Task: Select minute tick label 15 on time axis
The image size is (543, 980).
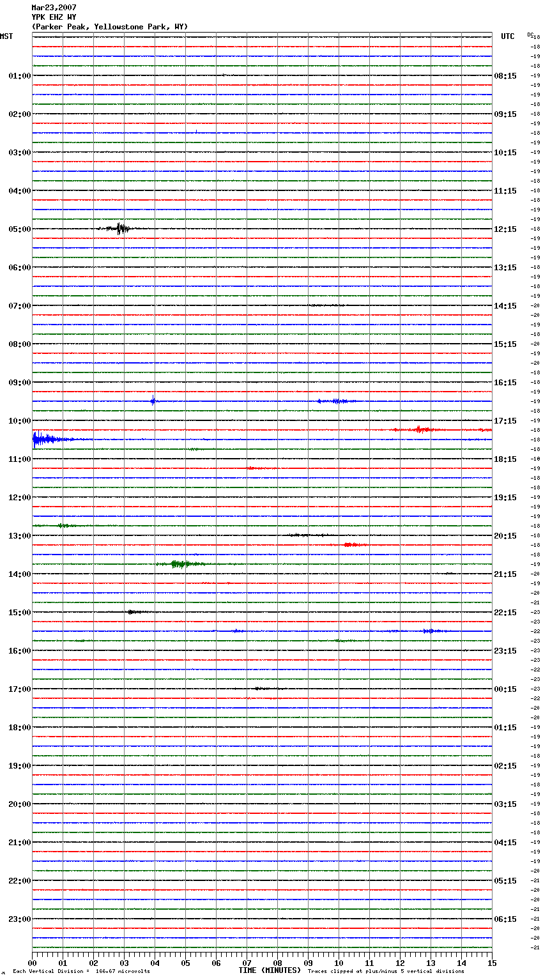Action: (x=492, y=963)
